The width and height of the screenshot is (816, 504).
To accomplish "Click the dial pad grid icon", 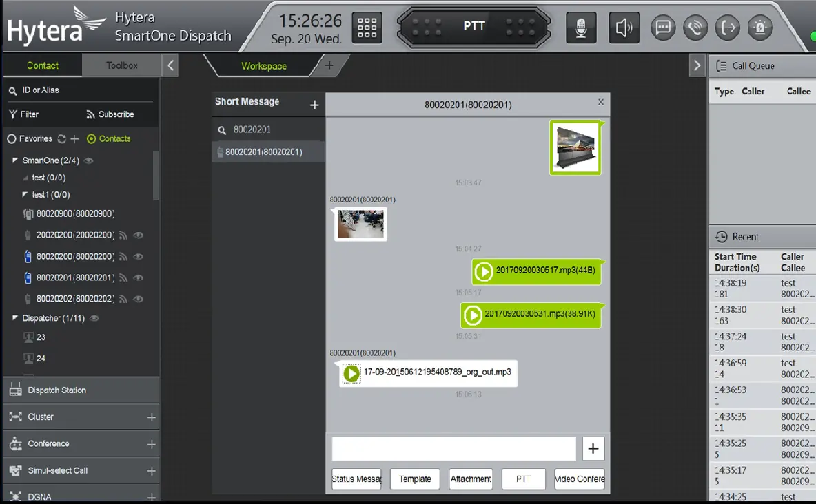I will (367, 28).
